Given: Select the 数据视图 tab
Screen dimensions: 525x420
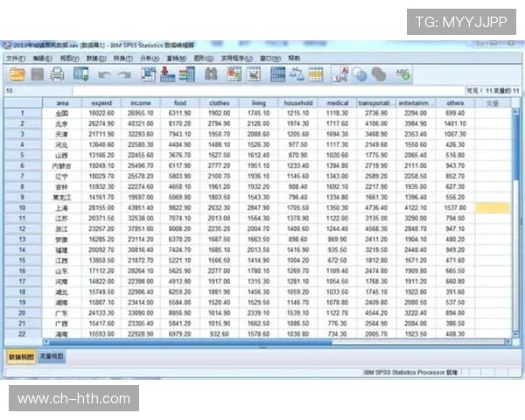Looking at the screenshot, I should coord(21,356).
